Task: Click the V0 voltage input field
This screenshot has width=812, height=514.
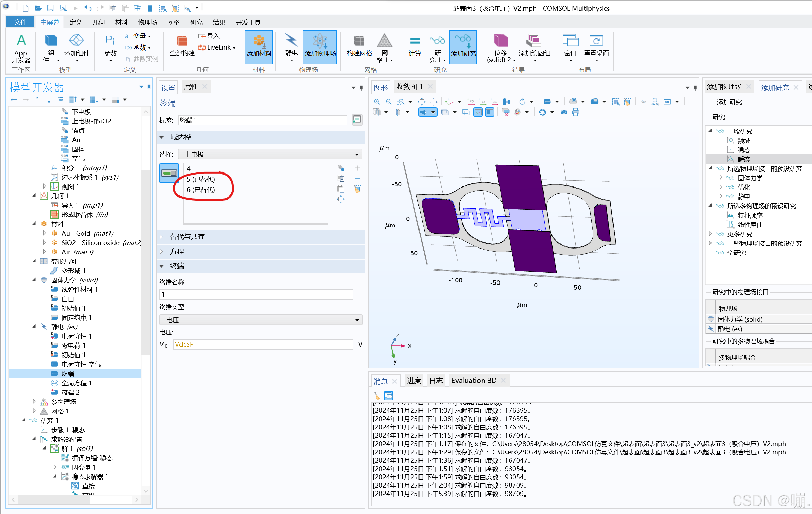Action: coord(263,345)
